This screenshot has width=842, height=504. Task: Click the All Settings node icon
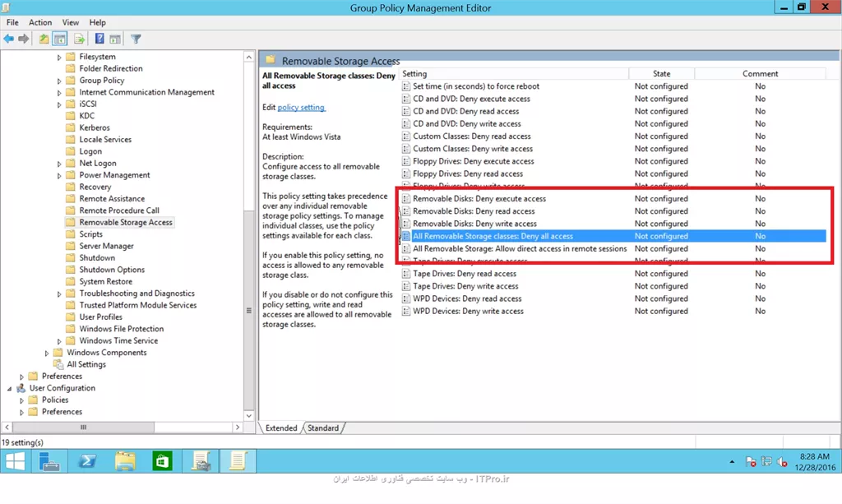[x=58, y=364]
